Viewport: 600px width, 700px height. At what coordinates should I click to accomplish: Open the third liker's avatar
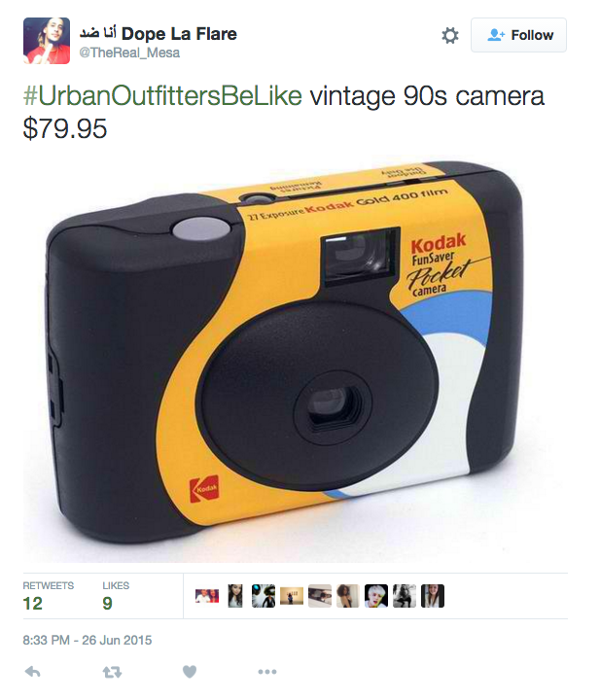pos(264,596)
